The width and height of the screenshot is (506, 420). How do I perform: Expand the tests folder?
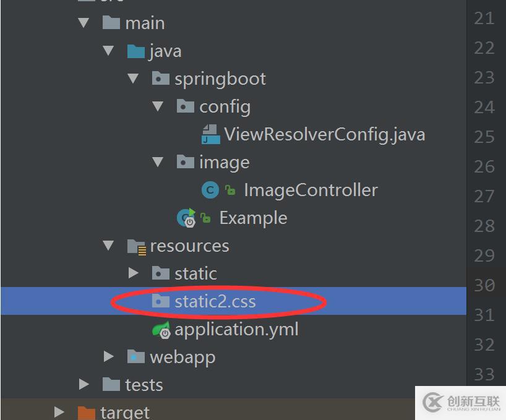(x=84, y=385)
